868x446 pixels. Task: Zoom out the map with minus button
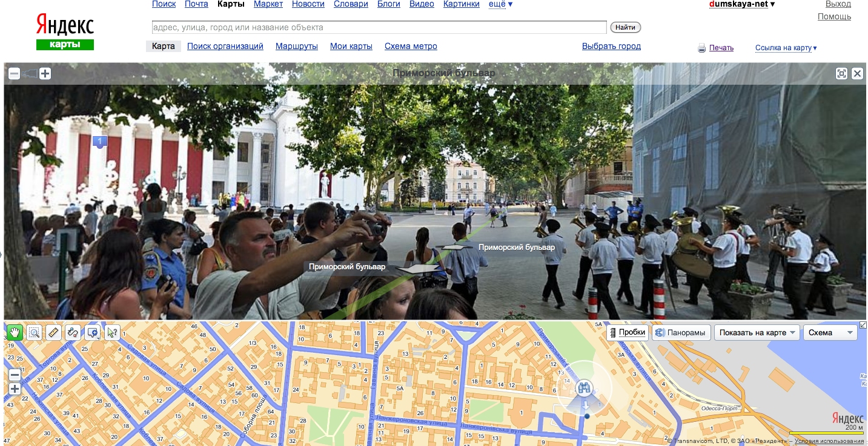15,375
